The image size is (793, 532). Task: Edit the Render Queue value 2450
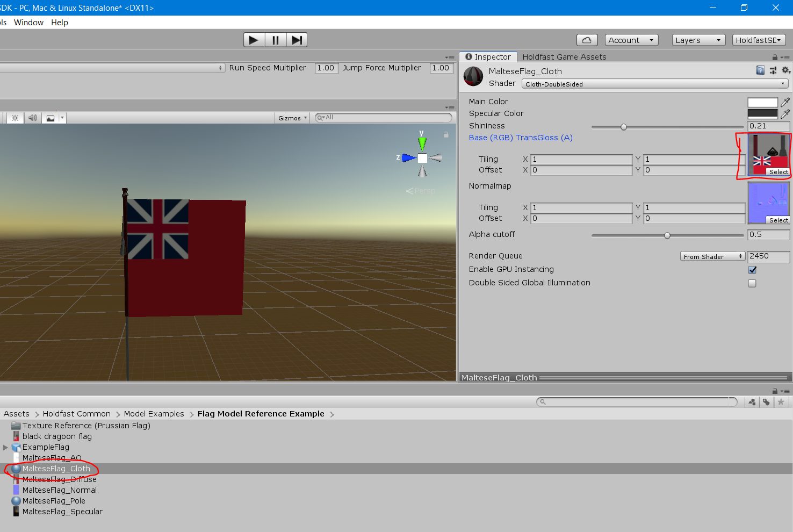[768, 256]
